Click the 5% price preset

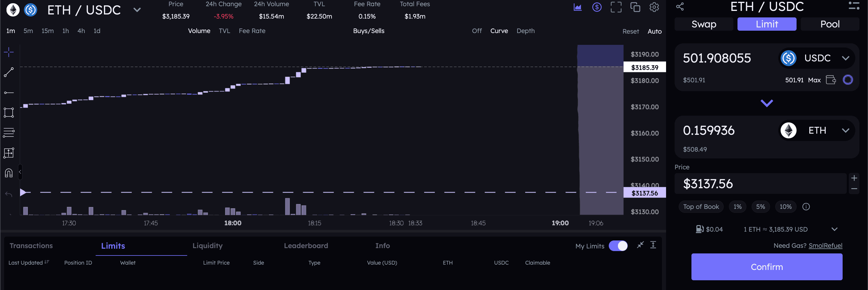coord(761,207)
